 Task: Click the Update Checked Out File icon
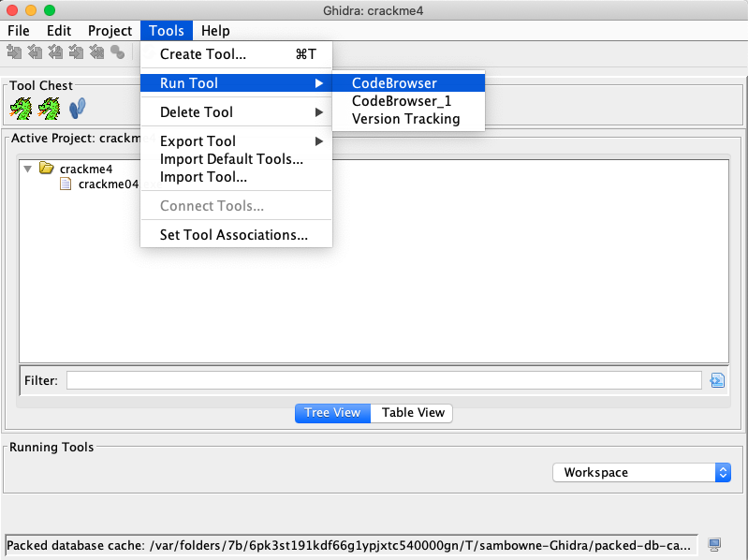point(55,52)
